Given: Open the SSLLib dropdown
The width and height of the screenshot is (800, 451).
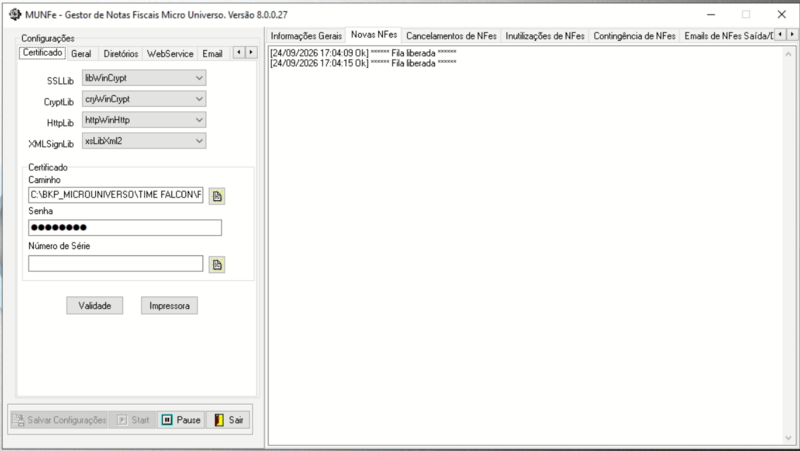Looking at the screenshot, I should tap(144, 78).
